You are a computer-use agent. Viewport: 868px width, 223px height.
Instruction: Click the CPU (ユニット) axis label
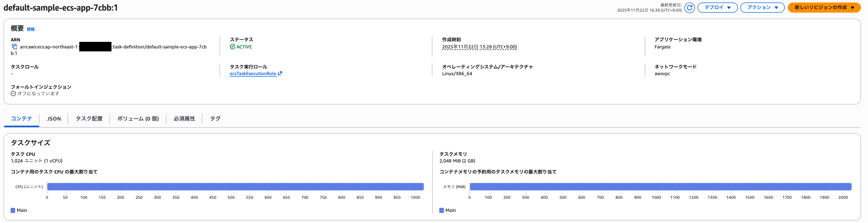(x=29, y=187)
